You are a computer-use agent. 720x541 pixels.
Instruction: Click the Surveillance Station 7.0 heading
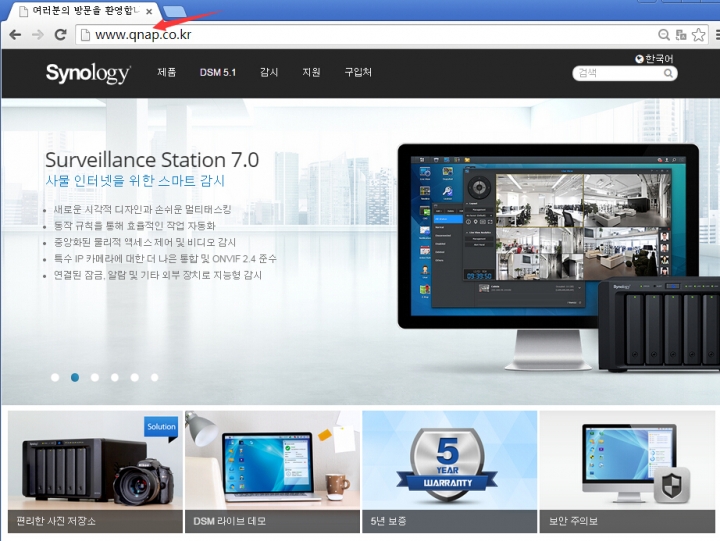coord(152,160)
